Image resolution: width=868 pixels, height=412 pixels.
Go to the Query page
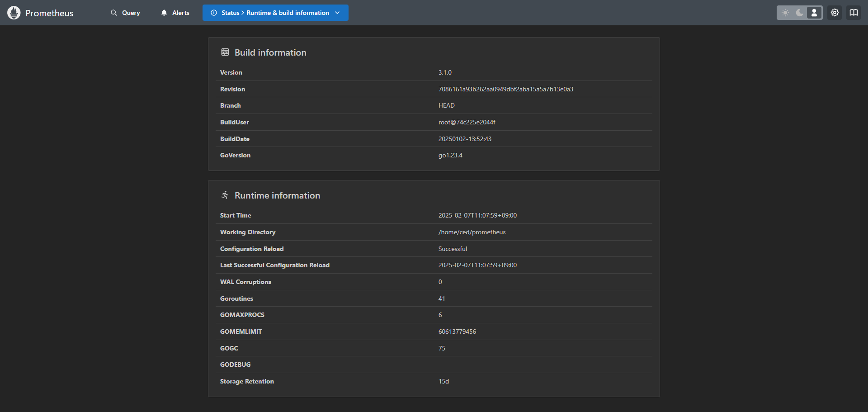pyautogui.click(x=131, y=13)
